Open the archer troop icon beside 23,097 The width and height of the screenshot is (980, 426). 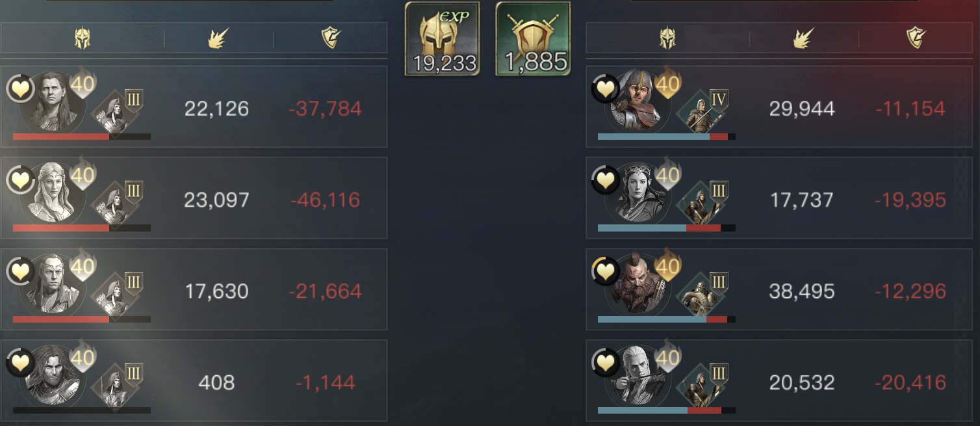[x=116, y=203]
